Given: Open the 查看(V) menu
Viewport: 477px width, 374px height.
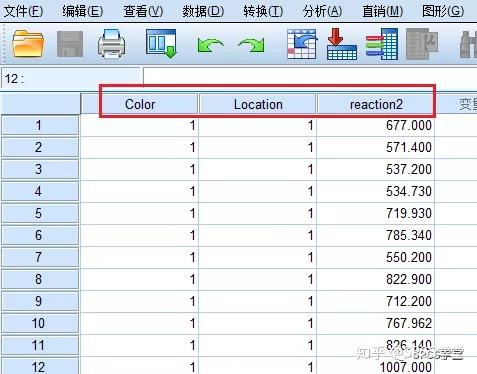Looking at the screenshot, I should 143,11.
